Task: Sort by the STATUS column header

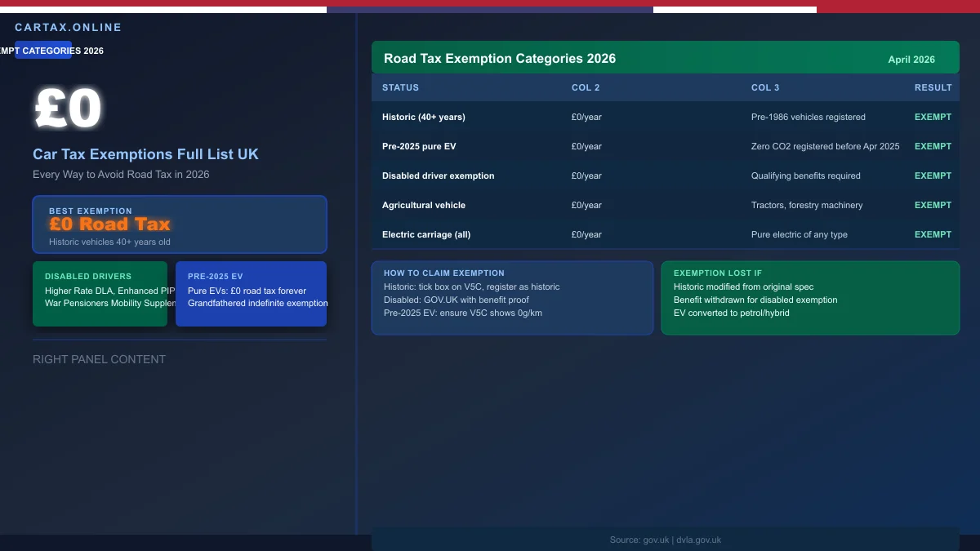Action: 400,87
